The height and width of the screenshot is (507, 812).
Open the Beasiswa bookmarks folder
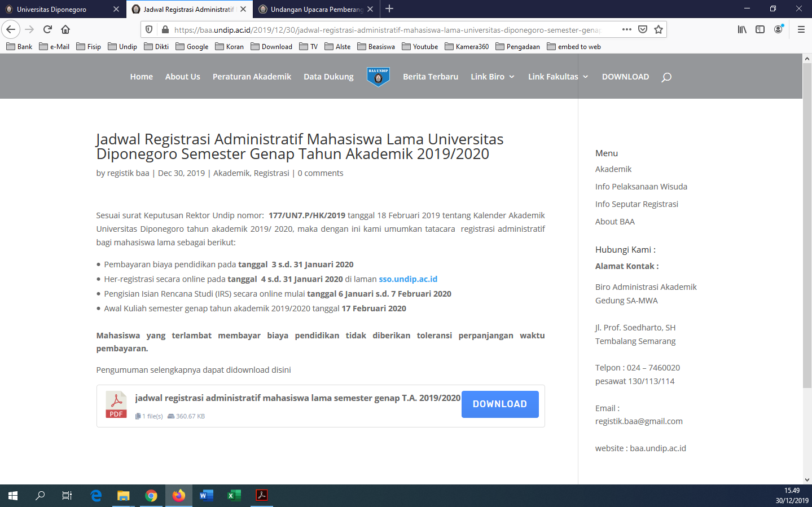coord(376,47)
